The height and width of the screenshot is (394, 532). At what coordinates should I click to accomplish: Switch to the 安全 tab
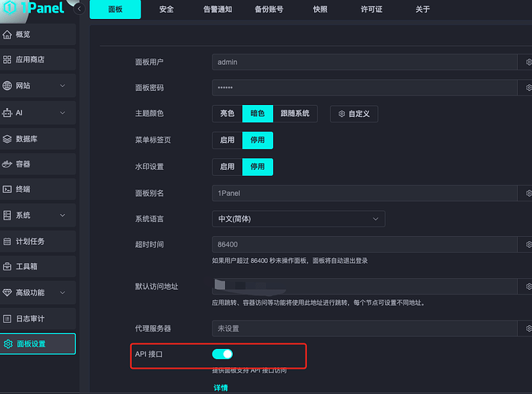(x=167, y=9)
